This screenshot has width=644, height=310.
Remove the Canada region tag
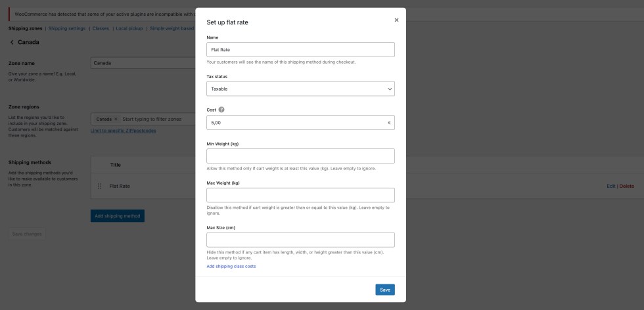(x=116, y=119)
